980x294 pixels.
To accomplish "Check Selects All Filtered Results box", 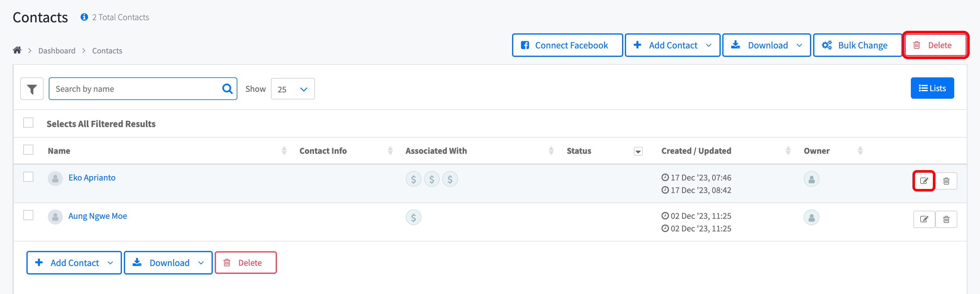I will tap(28, 123).
